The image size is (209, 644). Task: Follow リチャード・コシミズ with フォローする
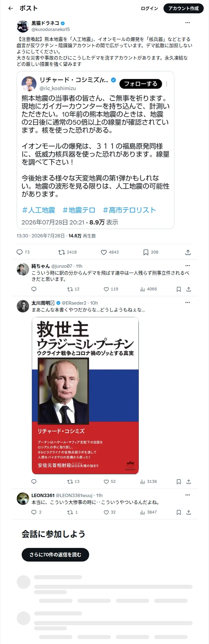(141, 84)
